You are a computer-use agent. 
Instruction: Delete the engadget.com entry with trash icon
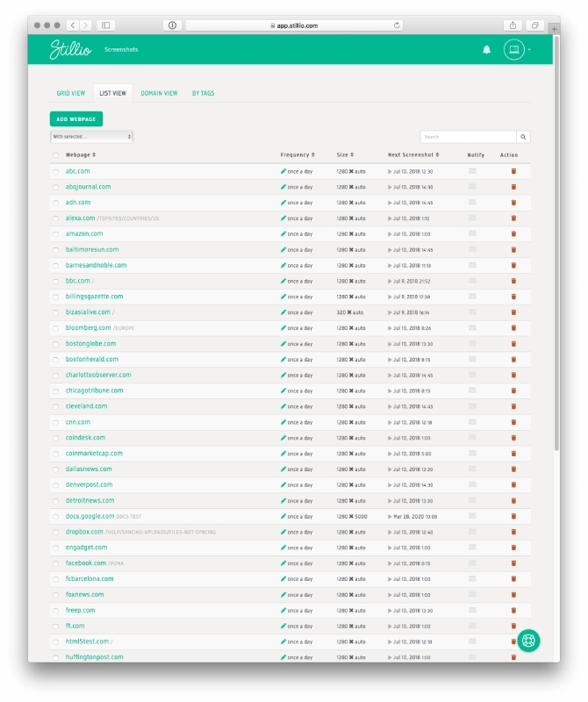[513, 547]
